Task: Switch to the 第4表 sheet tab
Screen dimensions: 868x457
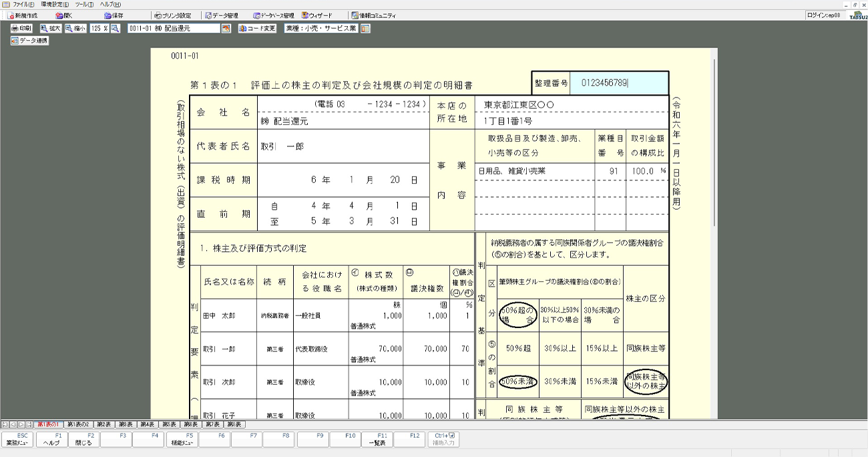Action: tap(147, 424)
